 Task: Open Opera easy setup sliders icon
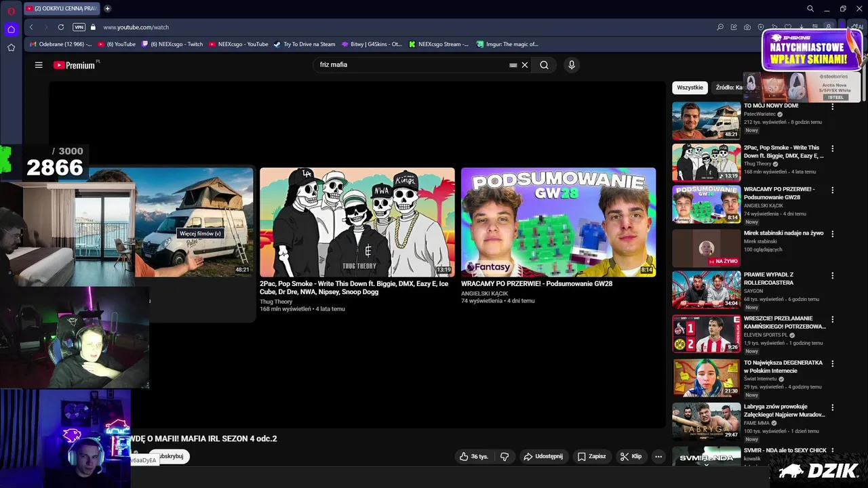point(815,27)
